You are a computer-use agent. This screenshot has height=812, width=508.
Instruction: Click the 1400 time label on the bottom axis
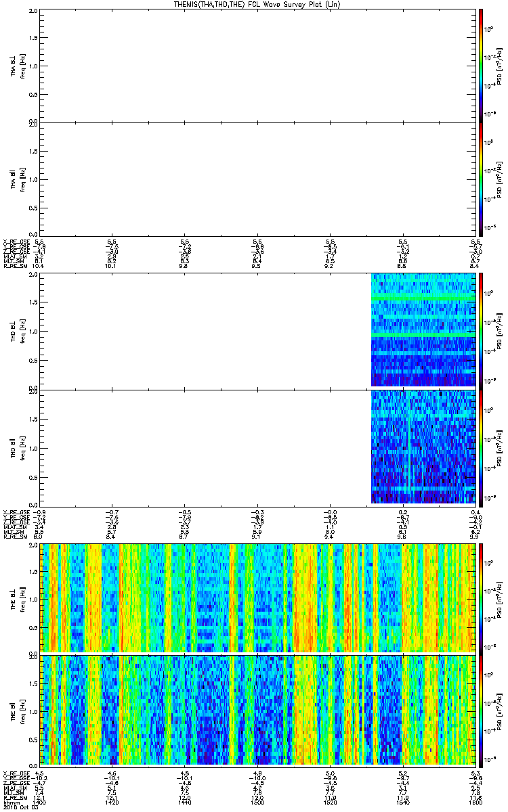coord(39,801)
